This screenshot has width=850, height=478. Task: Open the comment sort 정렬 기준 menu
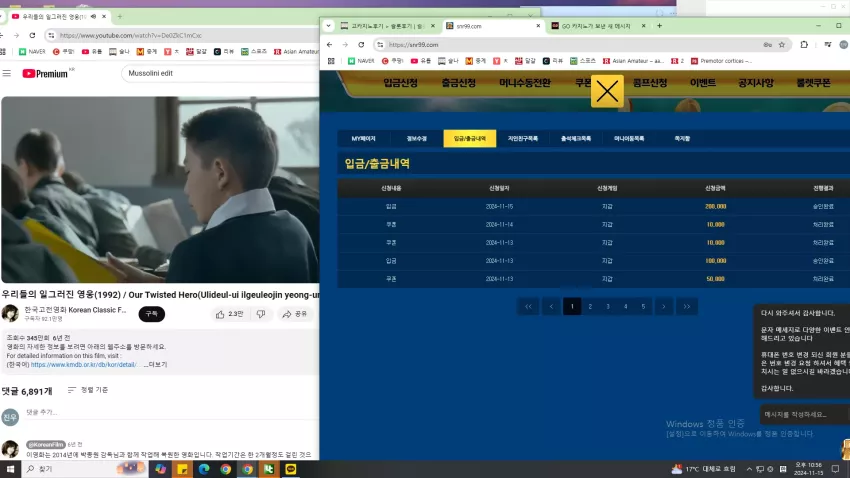(88, 390)
